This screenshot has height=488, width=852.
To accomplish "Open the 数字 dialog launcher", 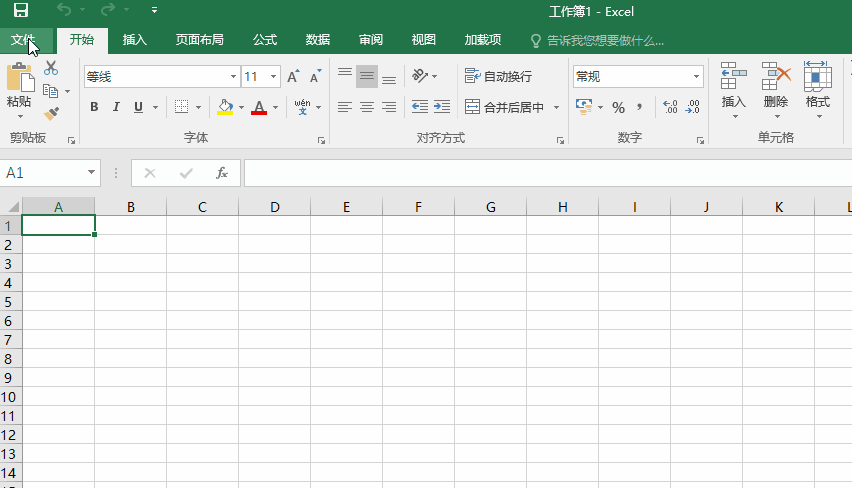I will coord(700,141).
